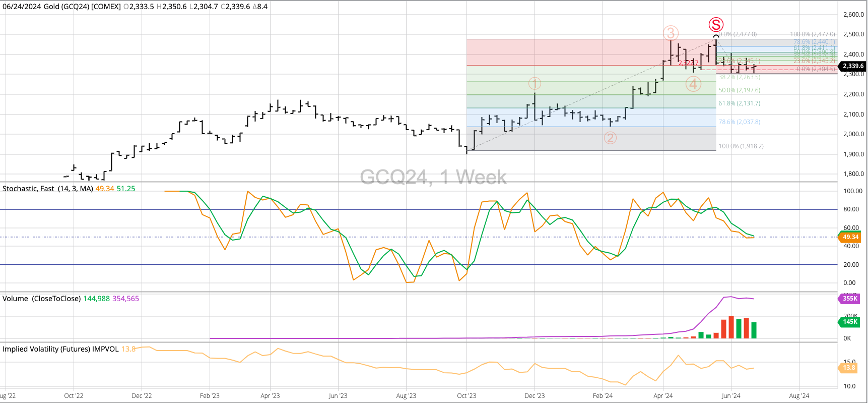The image size is (868, 403).
Task: Click the red circled S marker
Action: coord(716,24)
